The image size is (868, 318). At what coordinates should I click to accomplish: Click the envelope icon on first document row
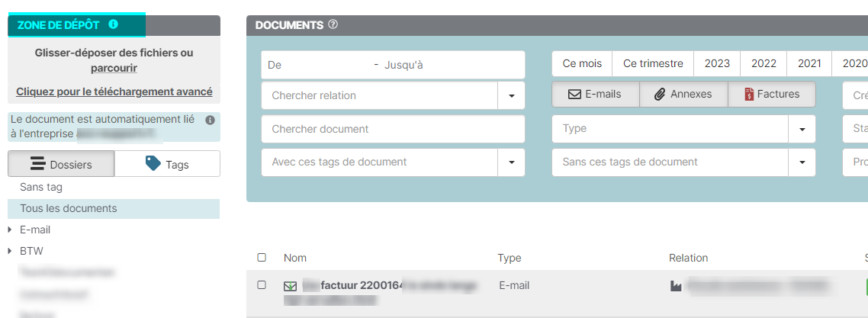[290, 287]
